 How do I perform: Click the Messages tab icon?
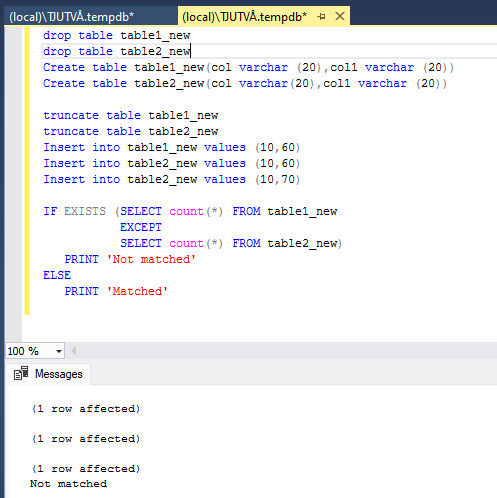click(21, 373)
